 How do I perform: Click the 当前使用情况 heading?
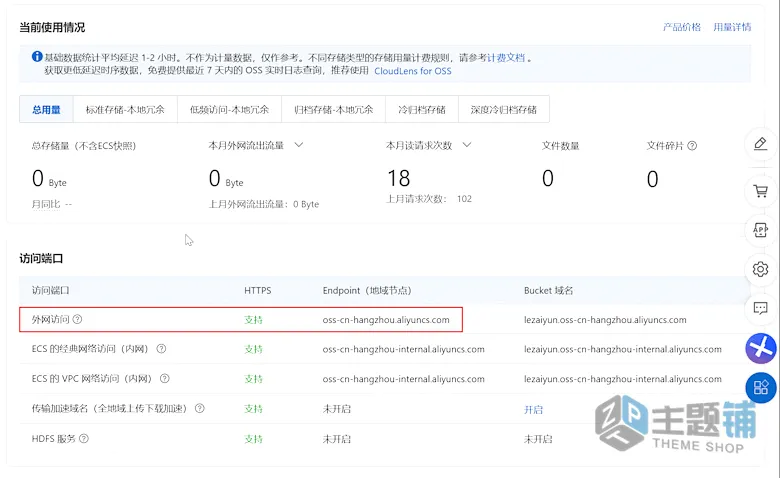(52, 27)
